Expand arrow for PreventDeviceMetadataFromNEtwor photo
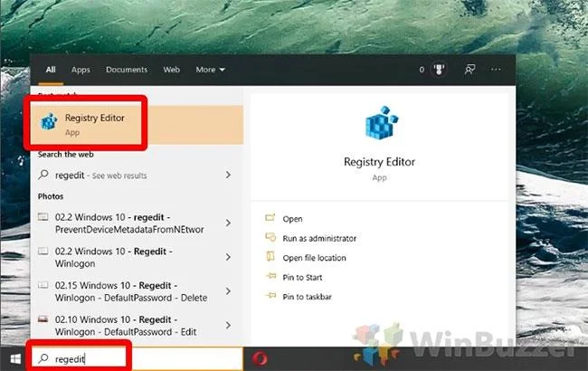588x371 pixels. point(228,223)
